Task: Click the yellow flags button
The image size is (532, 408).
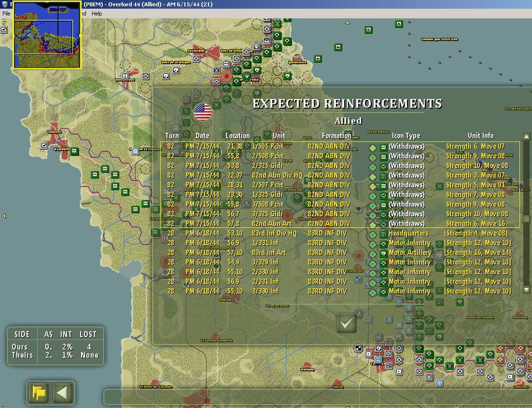Action: tap(39, 393)
